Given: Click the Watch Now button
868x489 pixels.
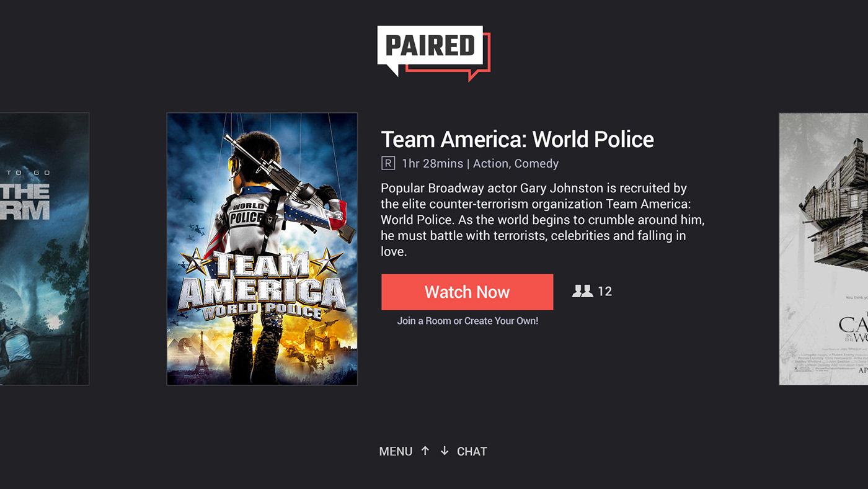Looking at the screenshot, I should click(x=467, y=292).
